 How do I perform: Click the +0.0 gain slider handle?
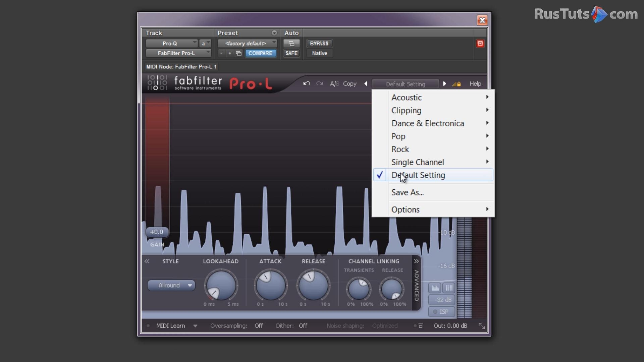point(157,232)
